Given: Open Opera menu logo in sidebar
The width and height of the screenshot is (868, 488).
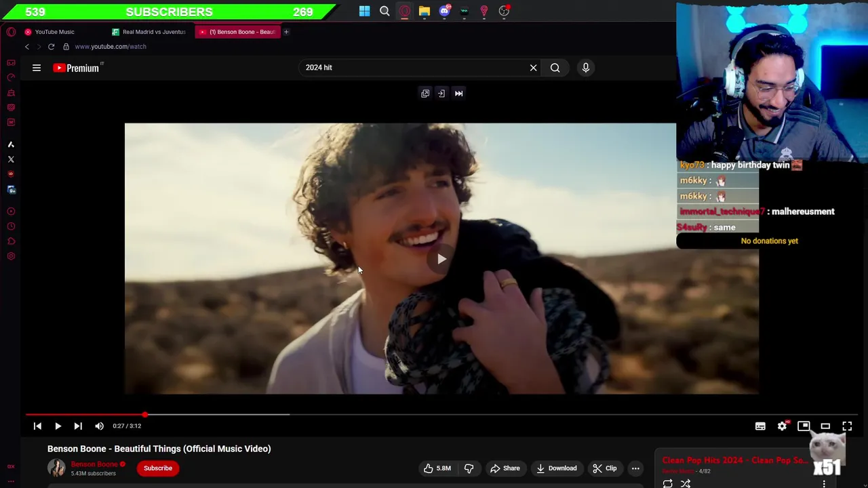Looking at the screenshot, I should 11,32.
